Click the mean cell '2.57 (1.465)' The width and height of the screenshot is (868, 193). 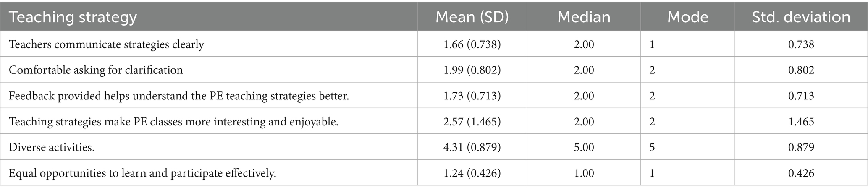[472, 122]
